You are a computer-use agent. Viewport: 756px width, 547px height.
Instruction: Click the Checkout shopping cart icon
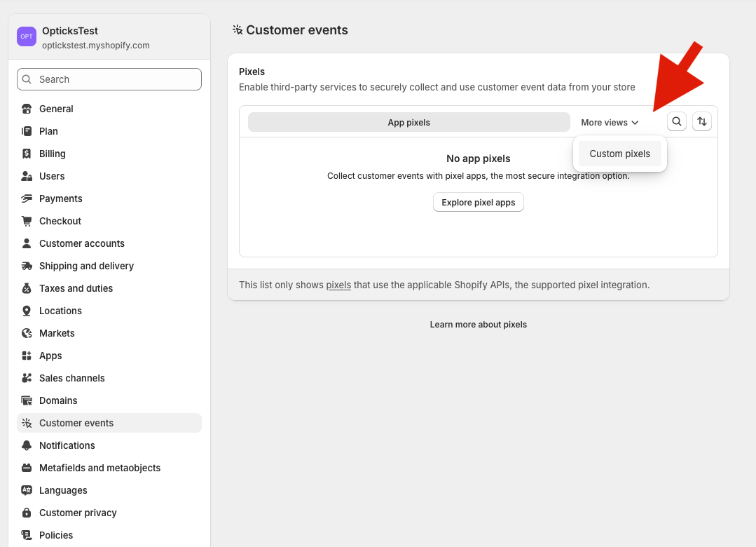[26, 221]
